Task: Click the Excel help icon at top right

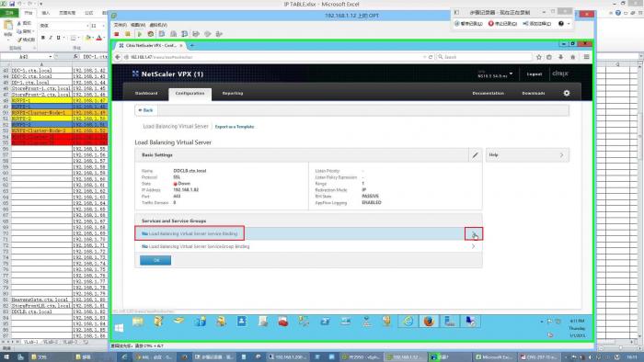Action: point(617,13)
